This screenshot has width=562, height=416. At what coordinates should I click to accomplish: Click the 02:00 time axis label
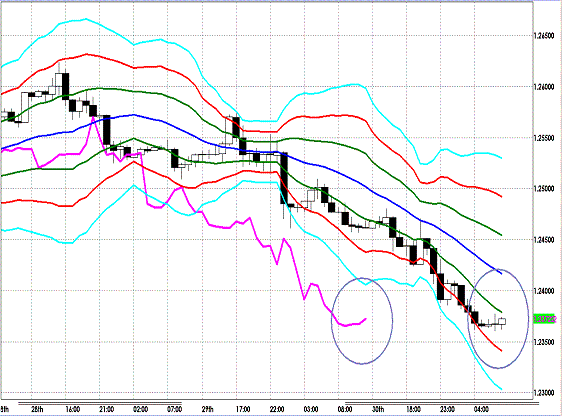click(x=140, y=409)
